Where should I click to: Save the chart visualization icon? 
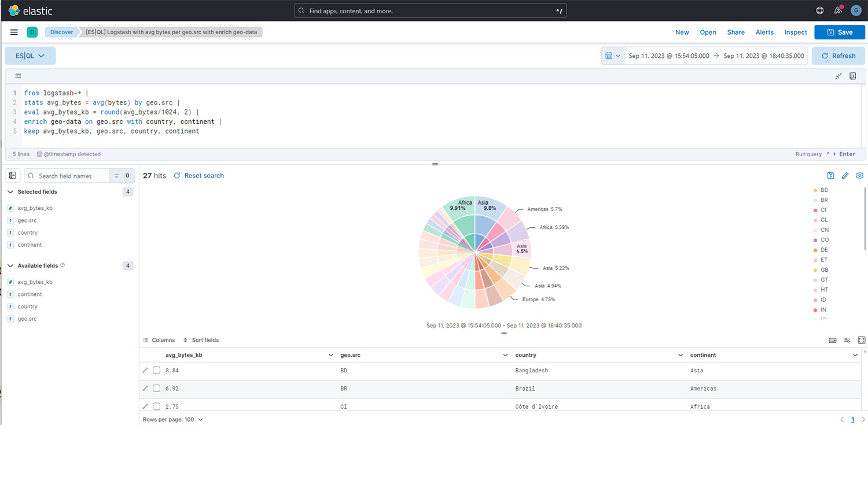(x=830, y=176)
